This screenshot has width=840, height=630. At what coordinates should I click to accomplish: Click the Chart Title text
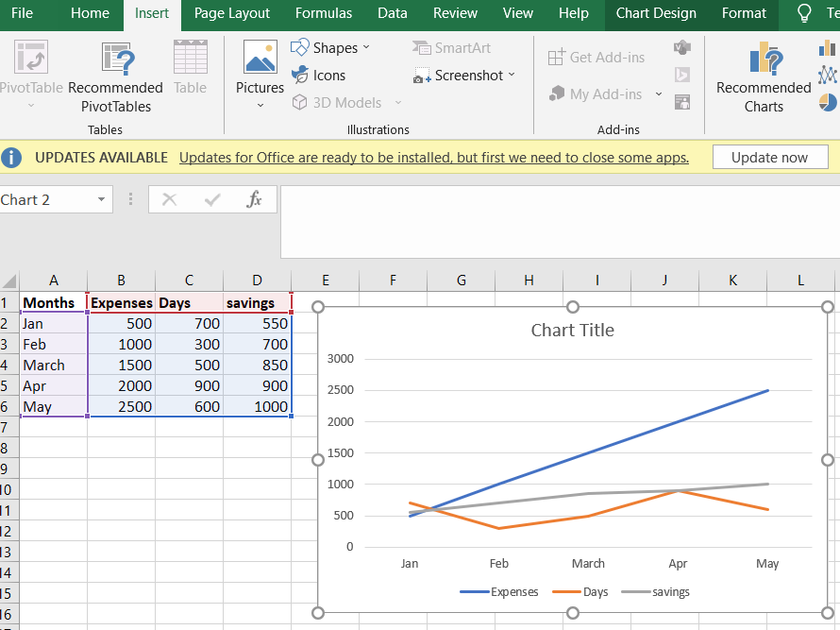click(572, 331)
